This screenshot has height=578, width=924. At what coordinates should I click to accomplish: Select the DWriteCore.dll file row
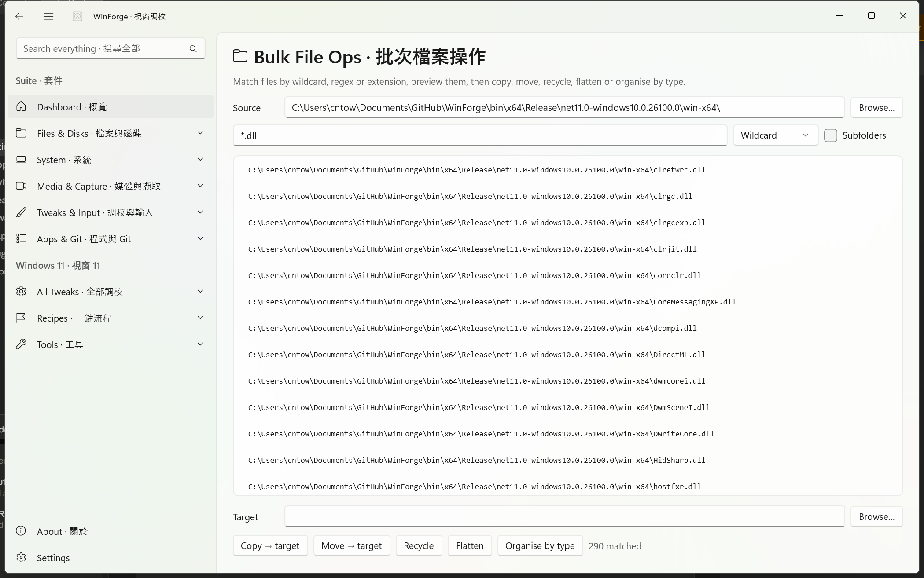(x=568, y=434)
